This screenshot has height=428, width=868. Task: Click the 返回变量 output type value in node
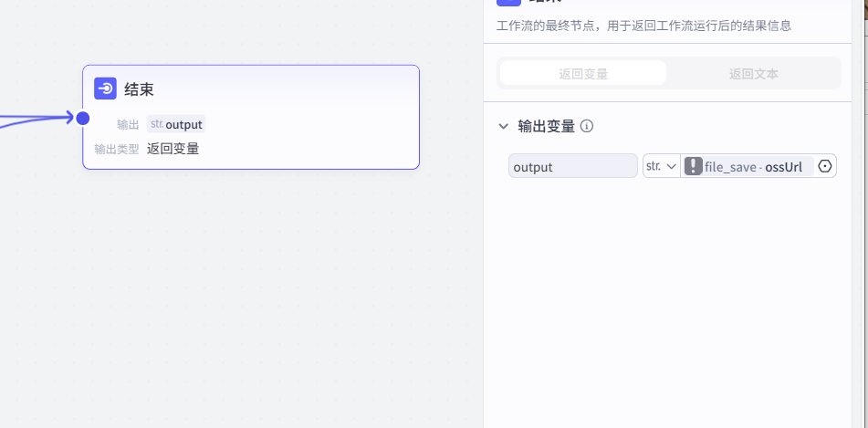coord(173,148)
